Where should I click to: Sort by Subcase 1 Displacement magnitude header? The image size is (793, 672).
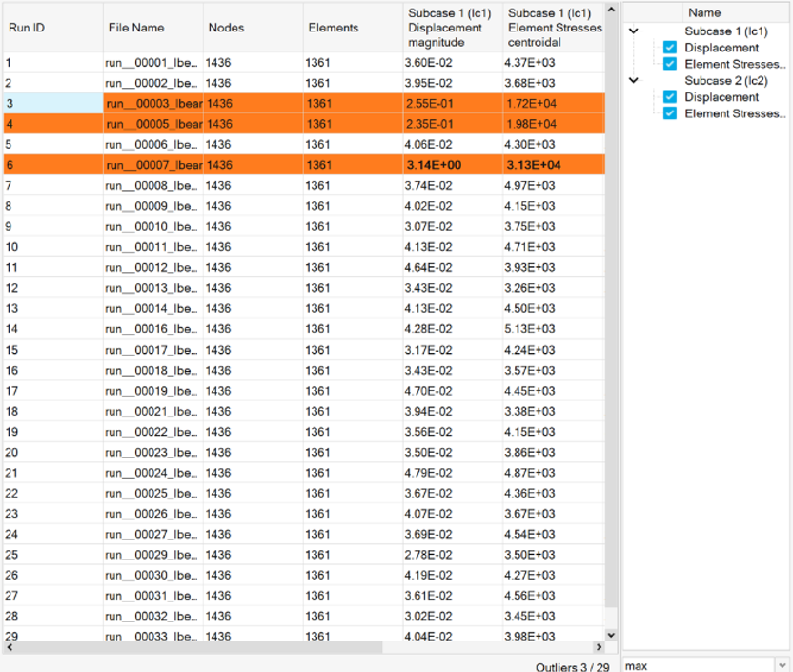(x=452, y=28)
